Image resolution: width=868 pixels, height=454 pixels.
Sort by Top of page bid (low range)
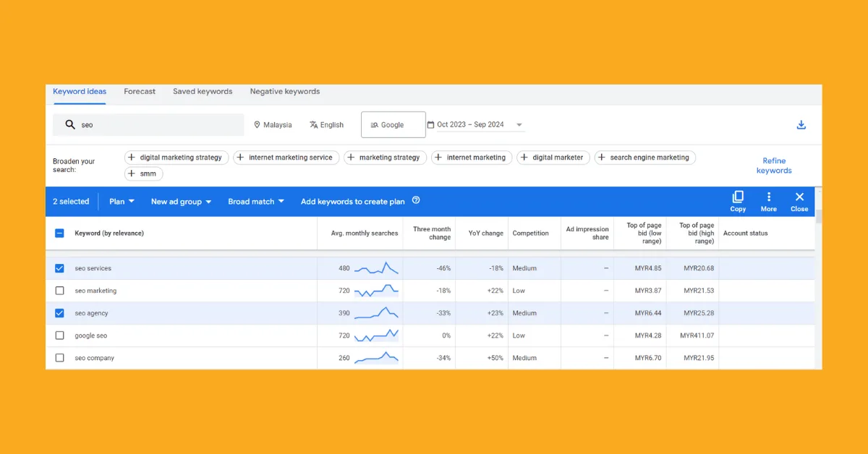point(644,234)
